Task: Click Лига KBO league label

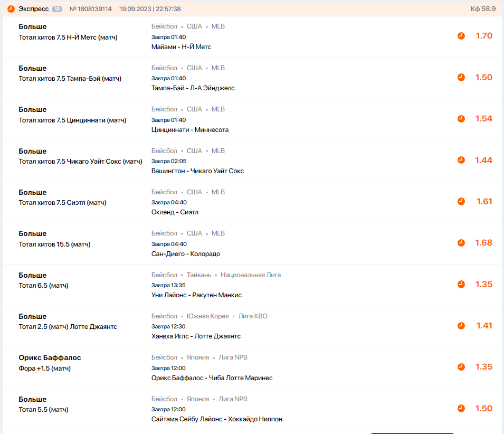Action: point(253,316)
